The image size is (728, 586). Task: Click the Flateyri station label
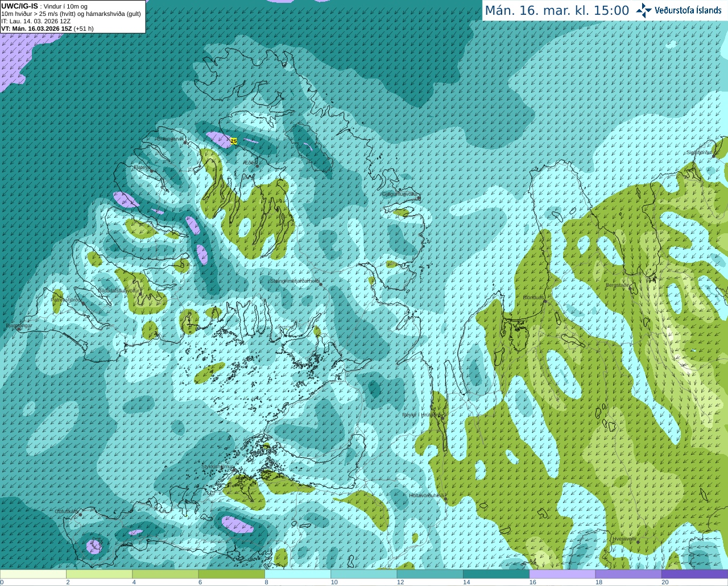pyautogui.click(x=142, y=167)
